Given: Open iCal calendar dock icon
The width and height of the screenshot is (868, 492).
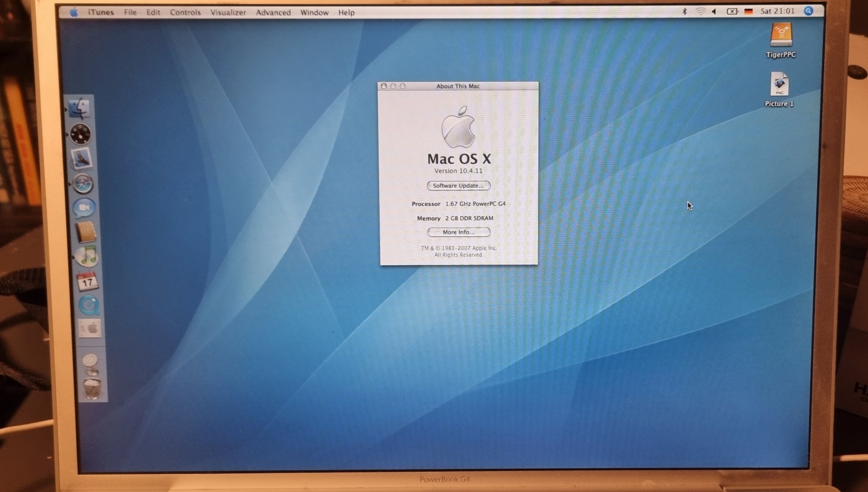Looking at the screenshot, I should pos(88,282).
